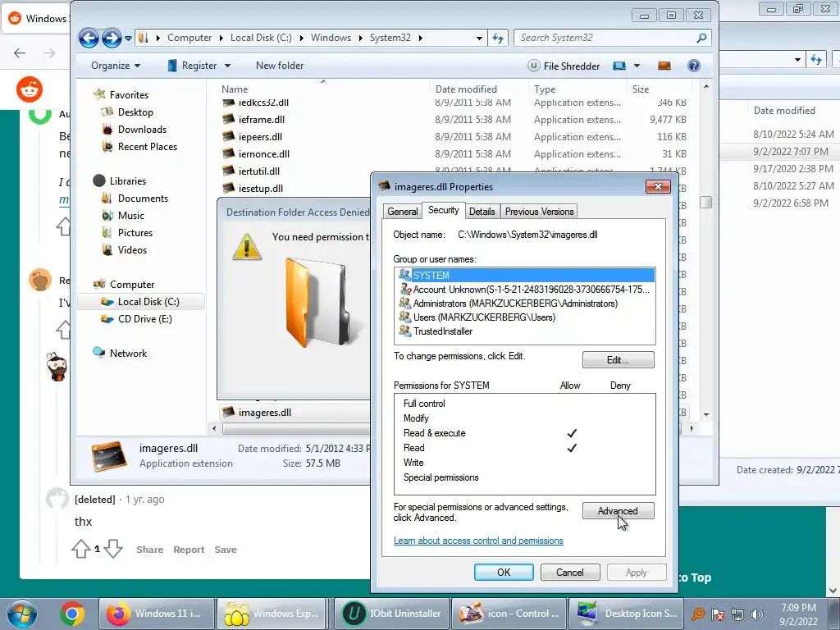Viewport: 840px width, 630px height.
Task: Switch to the Firefox Windows 11 taskbar window
Action: pos(157,614)
